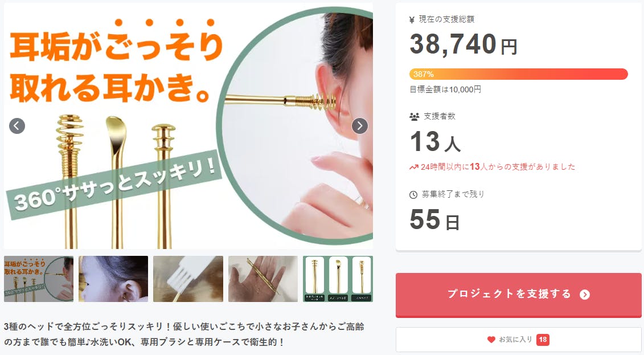Click the red trending arrow icon
Image resolution: width=644 pixels, height=355 pixels.
[413, 167]
